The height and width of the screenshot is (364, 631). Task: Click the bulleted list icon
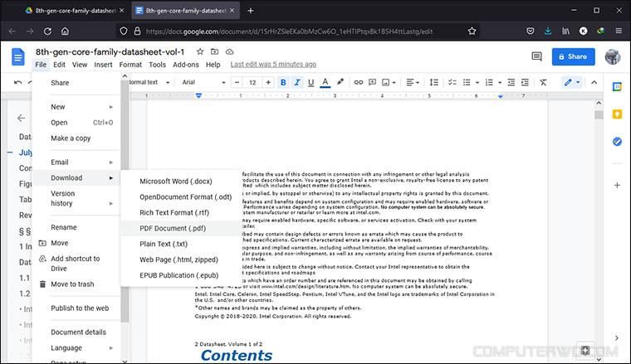tap(467, 82)
